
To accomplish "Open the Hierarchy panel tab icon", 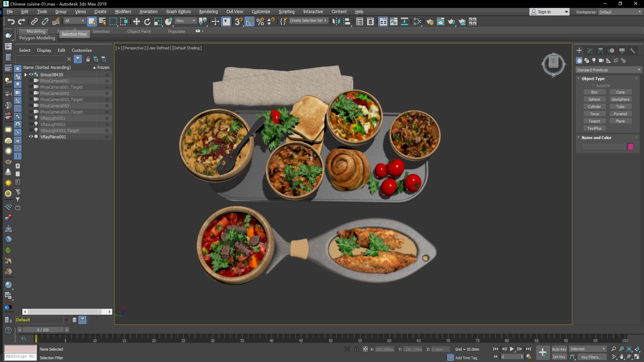I will coord(600,51).
